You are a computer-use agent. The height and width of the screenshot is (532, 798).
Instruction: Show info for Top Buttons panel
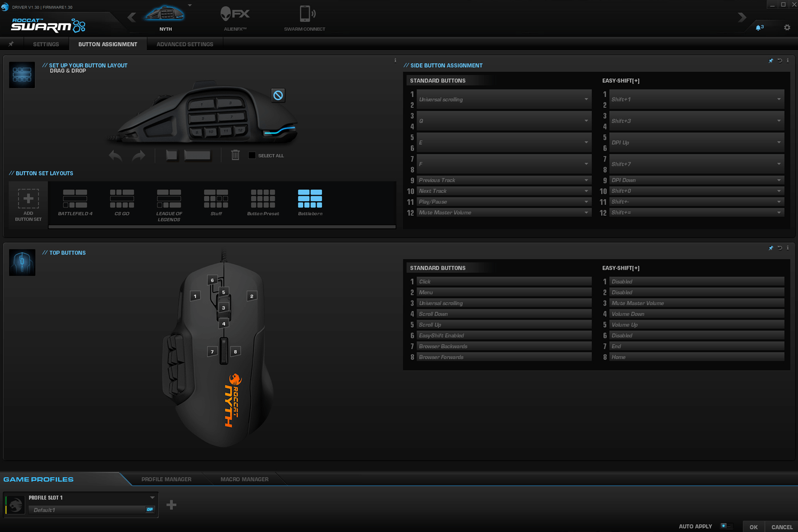pos(788,248)
